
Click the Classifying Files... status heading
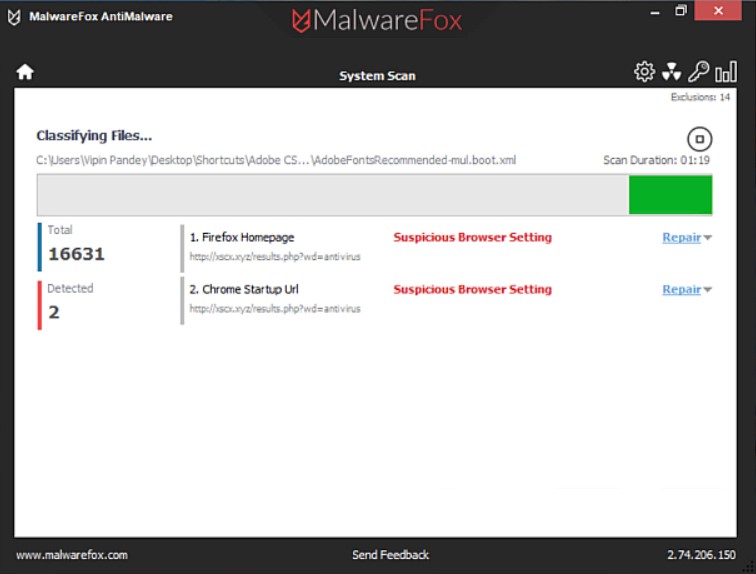(94, 136)
